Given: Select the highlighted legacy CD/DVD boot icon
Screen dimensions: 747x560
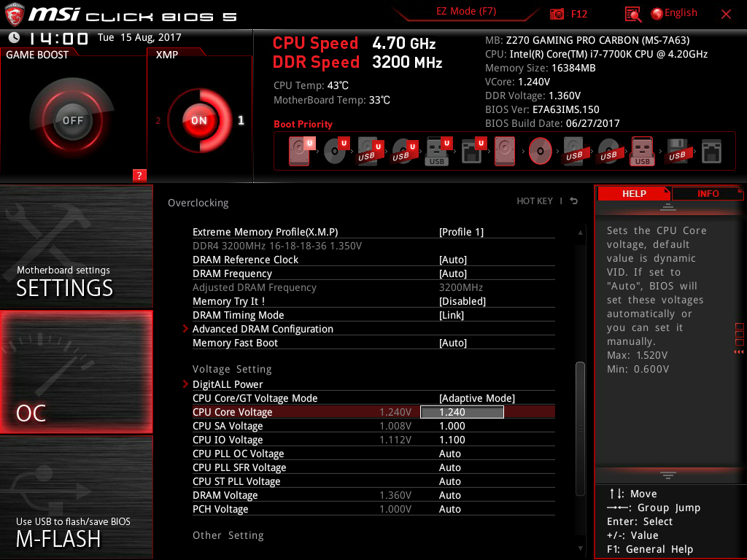Looking at the screenshot, I should (541, 151).
